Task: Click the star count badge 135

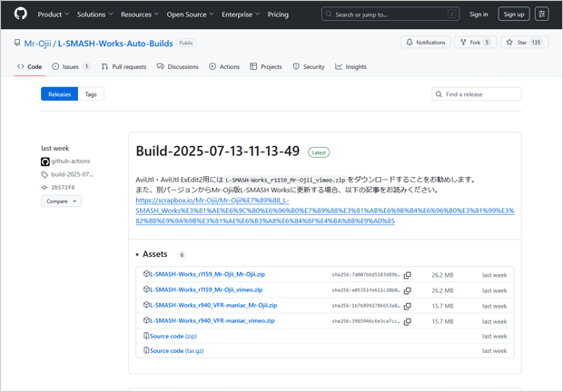Action: tap(536, 43)
